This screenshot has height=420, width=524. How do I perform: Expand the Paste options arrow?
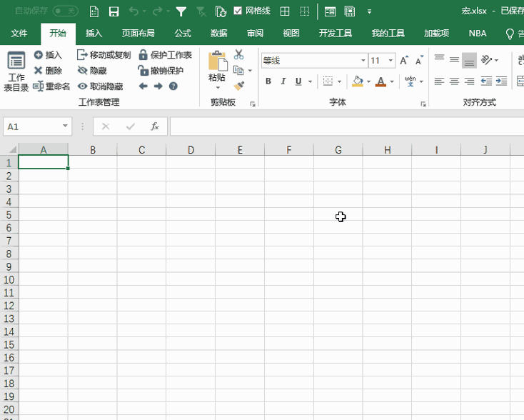tap(218, 88)
